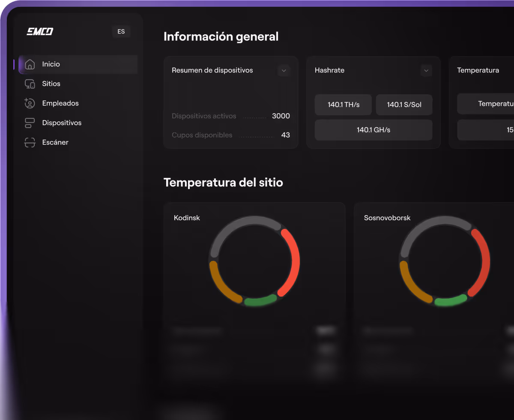Select the 140.1 TH/s hashrate chip

[x=343, y=105]
